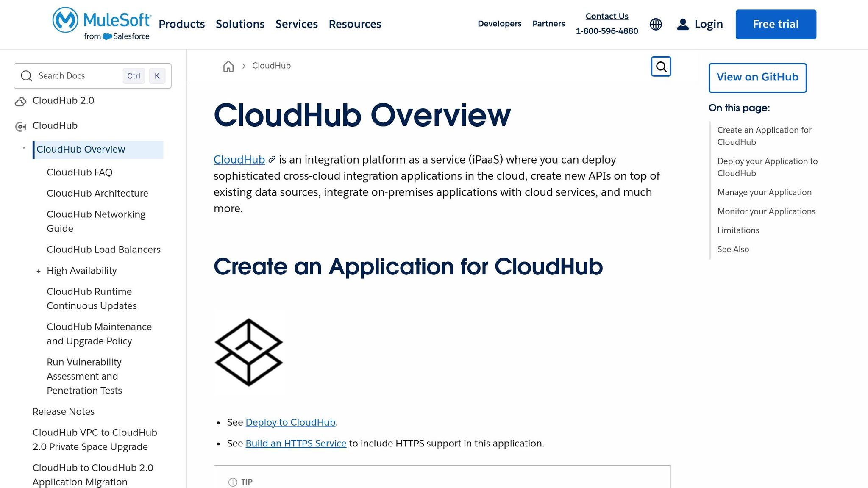Screen dimensions: 868x488
Task: Click the home breadcrumb icon
Action: click(228, 66)
